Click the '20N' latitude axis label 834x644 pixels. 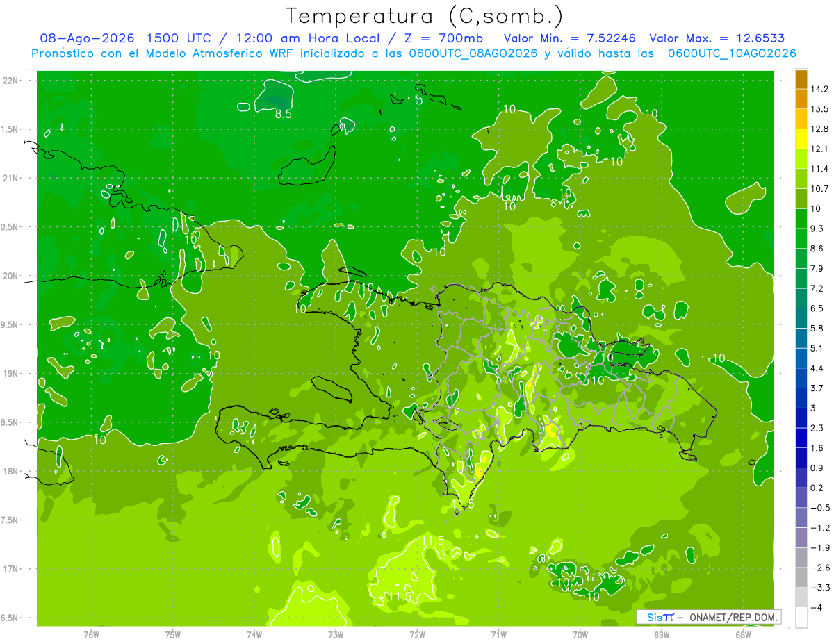coord(12,276)
